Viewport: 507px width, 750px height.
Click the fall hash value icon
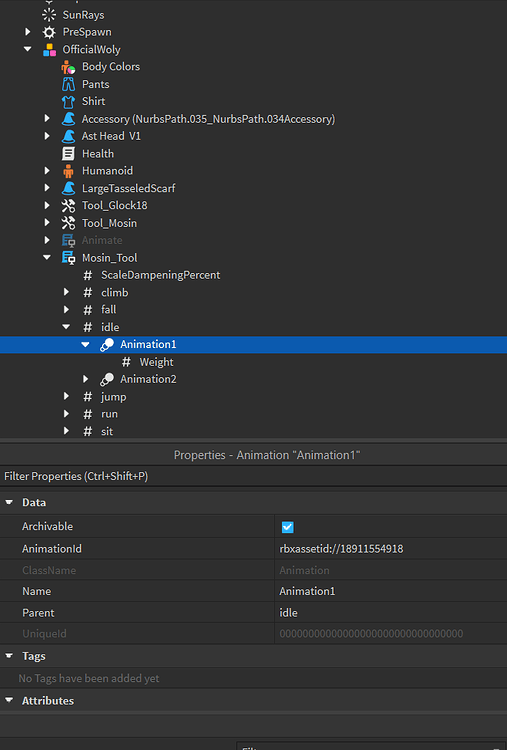(88, 310)
